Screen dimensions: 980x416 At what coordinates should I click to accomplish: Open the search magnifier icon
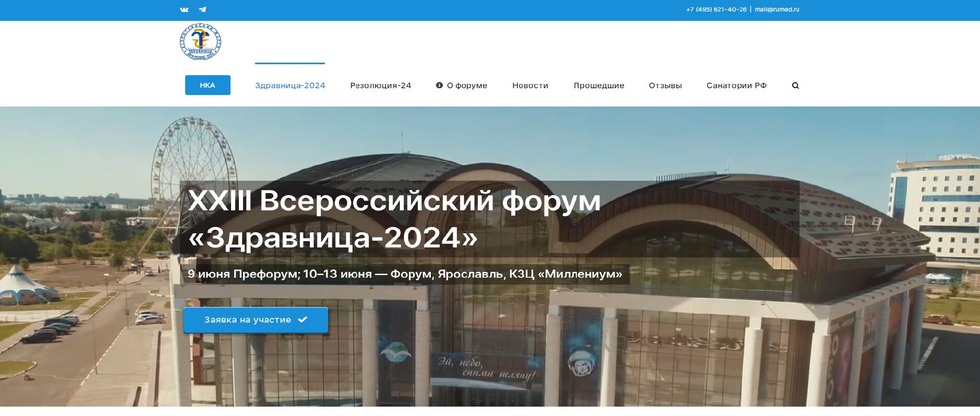pyautogui.click(x=795, y=86)
